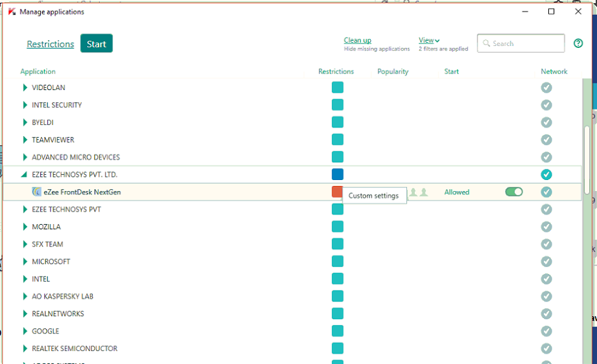Click the teal restriction swatch for TEAMVIEWER
This screenshot has width=597, height=364.
coord(337,139)
